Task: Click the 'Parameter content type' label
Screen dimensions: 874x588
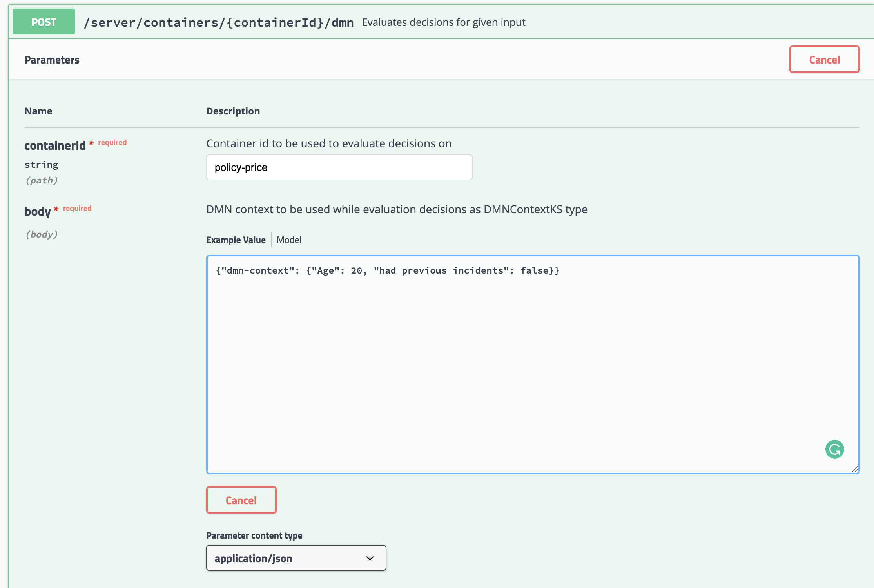Action: pos(254,535)
